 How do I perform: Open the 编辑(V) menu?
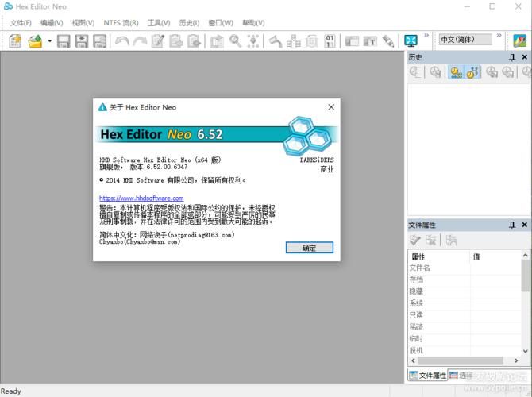coord(52,23)
